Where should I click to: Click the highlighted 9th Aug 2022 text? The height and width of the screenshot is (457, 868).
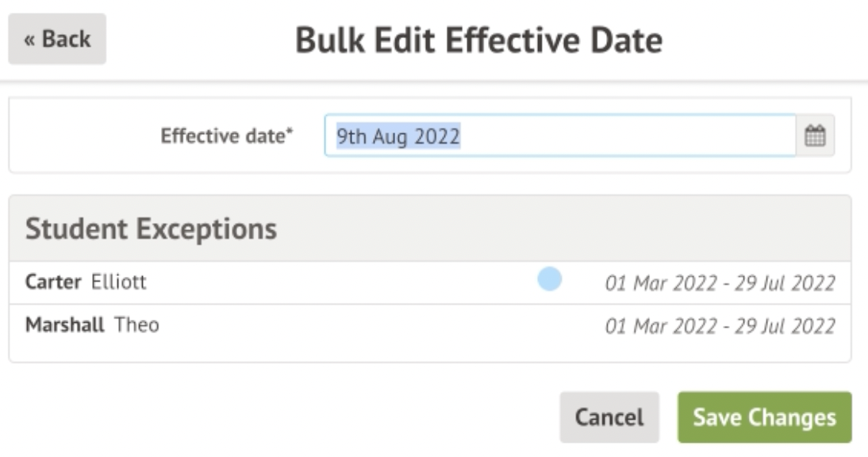click(398, 136)
